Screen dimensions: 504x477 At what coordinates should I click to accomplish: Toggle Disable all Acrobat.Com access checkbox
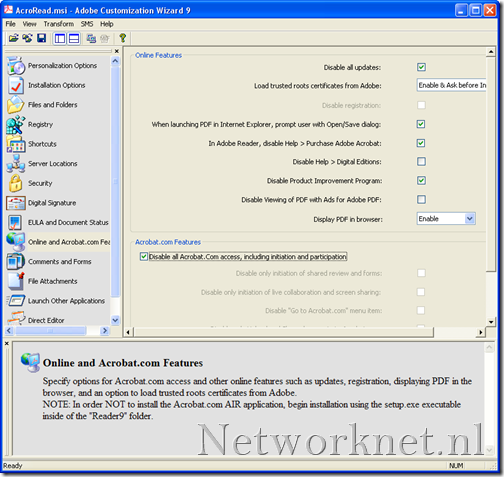point(144,257)
